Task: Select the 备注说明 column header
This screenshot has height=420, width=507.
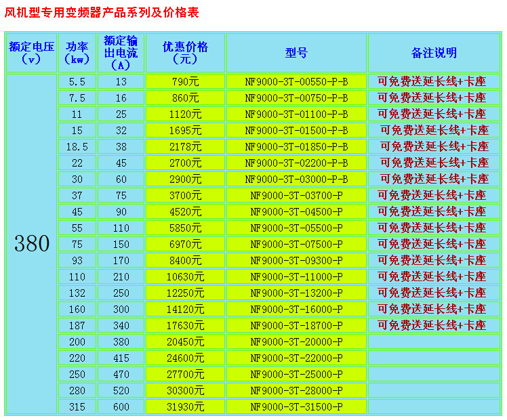Action: (434, 53)
